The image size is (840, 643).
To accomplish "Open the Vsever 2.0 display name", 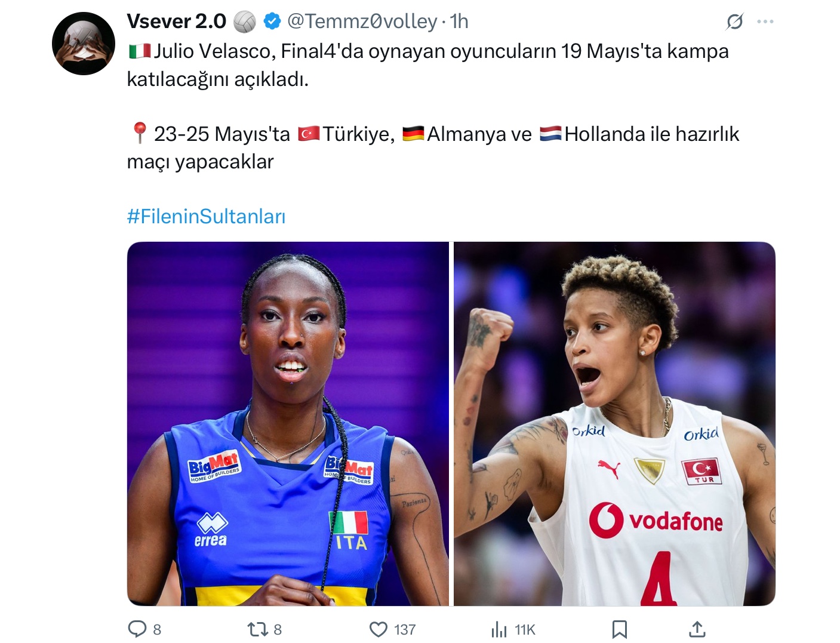I will pos(177,21).
